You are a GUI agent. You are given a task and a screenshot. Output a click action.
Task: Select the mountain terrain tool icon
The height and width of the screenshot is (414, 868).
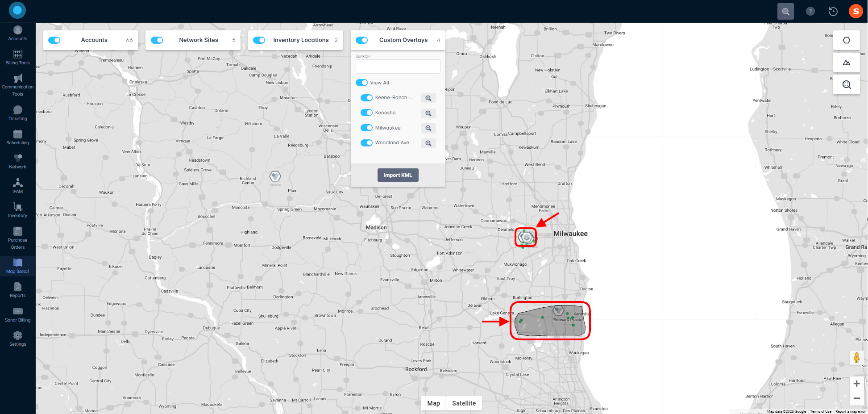pos(846,63)
